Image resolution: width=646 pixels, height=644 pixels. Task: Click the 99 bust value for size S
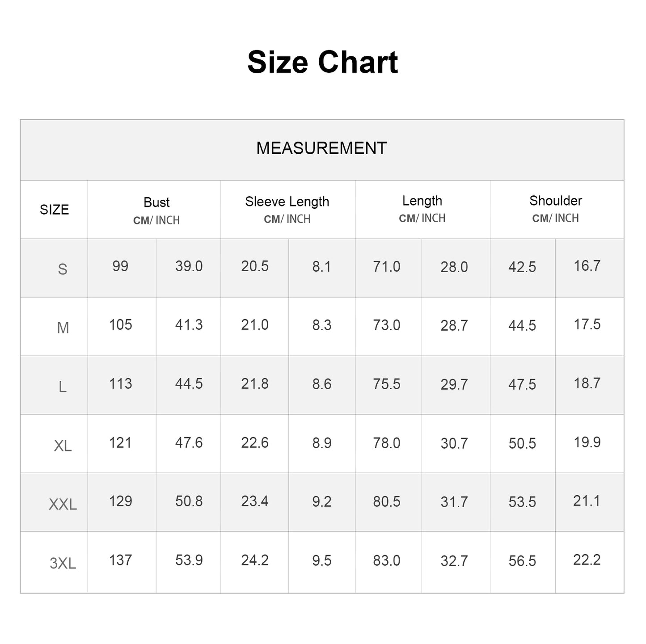coord(120,266)
